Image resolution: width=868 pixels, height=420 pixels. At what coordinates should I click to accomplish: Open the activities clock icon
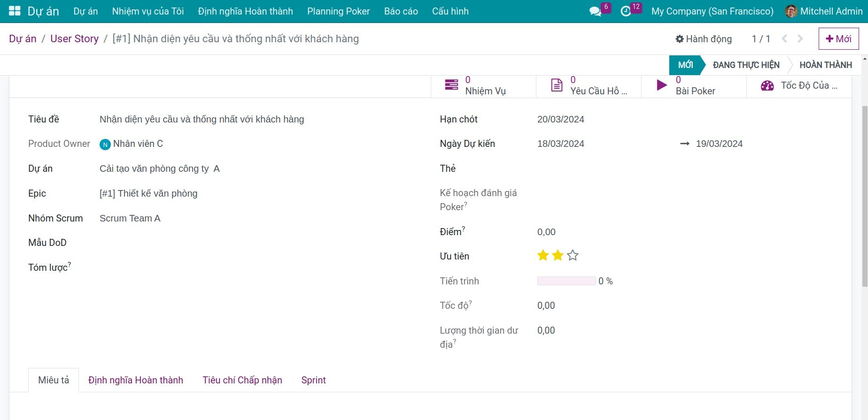point(626,11)
